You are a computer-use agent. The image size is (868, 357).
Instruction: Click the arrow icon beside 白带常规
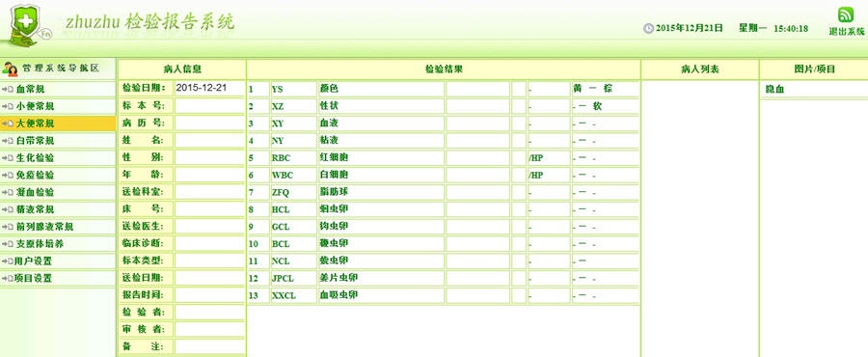(x=7, y=141)
